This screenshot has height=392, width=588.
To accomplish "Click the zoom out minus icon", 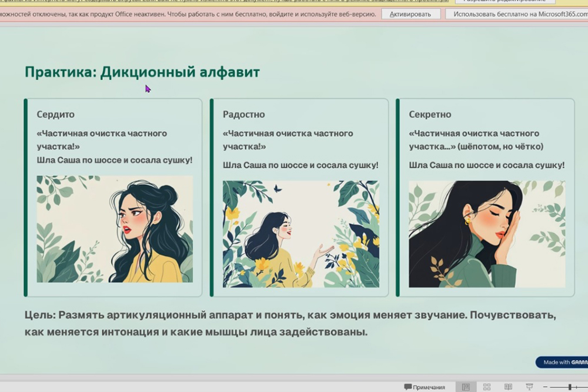I will pos(546,387).
